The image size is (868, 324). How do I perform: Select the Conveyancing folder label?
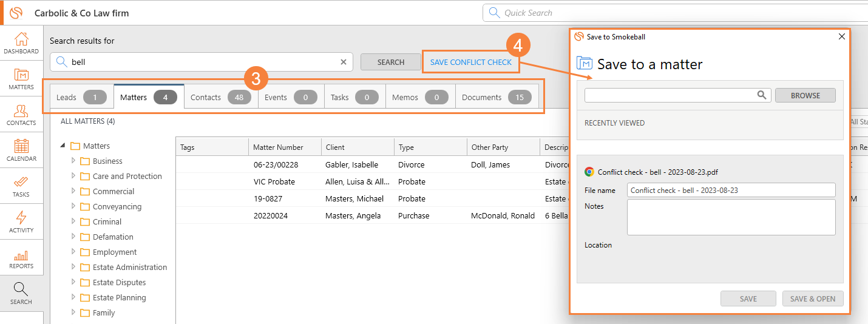click(x=117, y=206)
